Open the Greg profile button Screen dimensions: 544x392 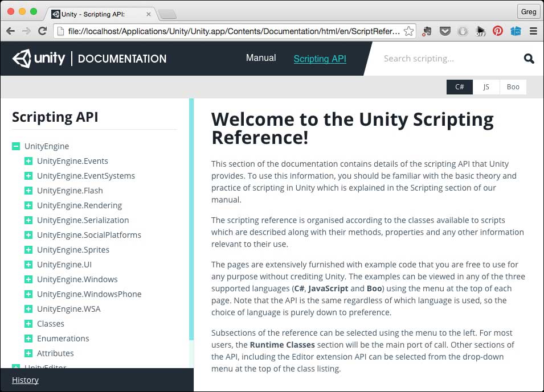pyautogui.click(x=529, y=12)
